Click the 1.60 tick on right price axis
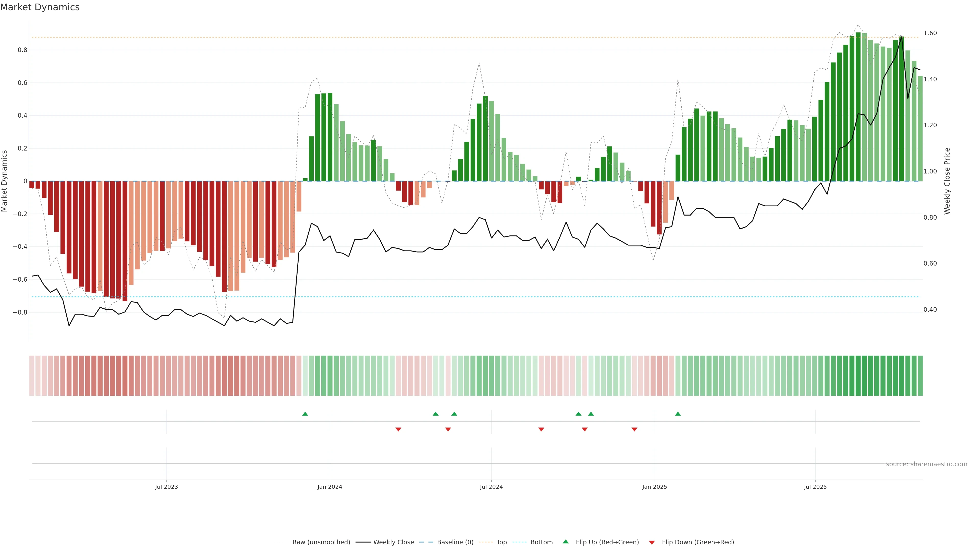Image resolution: width=980 pixels, height=551 pixels. click(930, 33)
